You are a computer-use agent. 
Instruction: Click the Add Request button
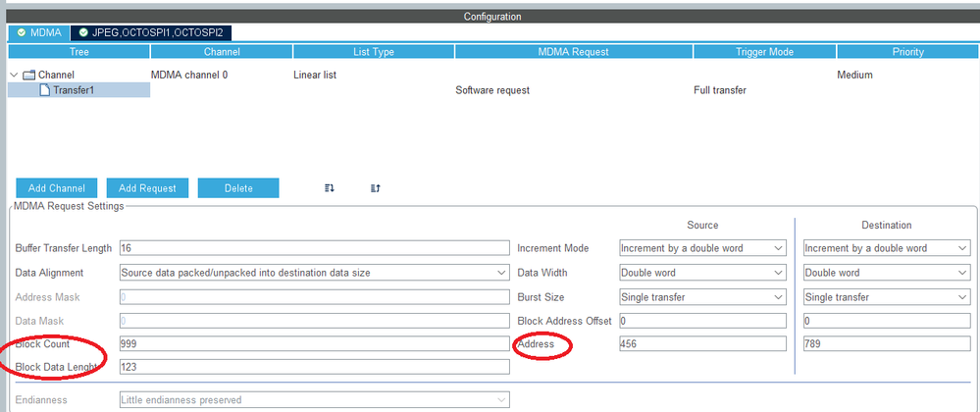click(147, 188)
